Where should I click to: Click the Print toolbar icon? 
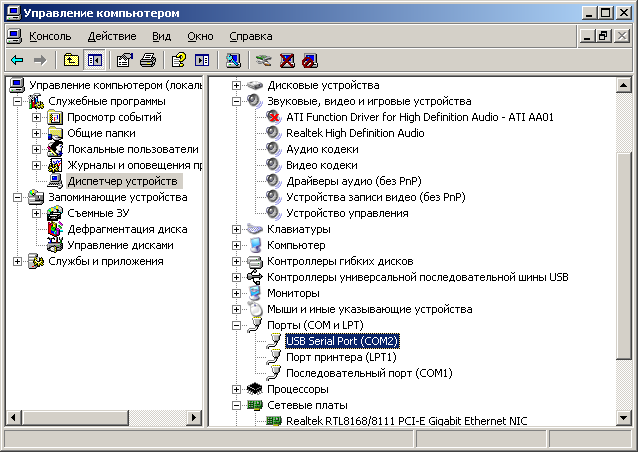pyautogui.click(x=148, y=60)
